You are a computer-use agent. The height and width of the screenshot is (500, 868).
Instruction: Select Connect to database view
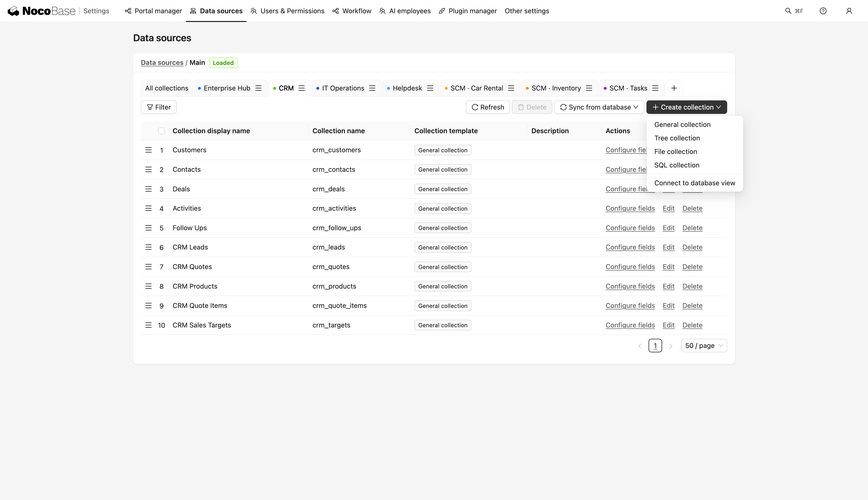coord(695,183)
